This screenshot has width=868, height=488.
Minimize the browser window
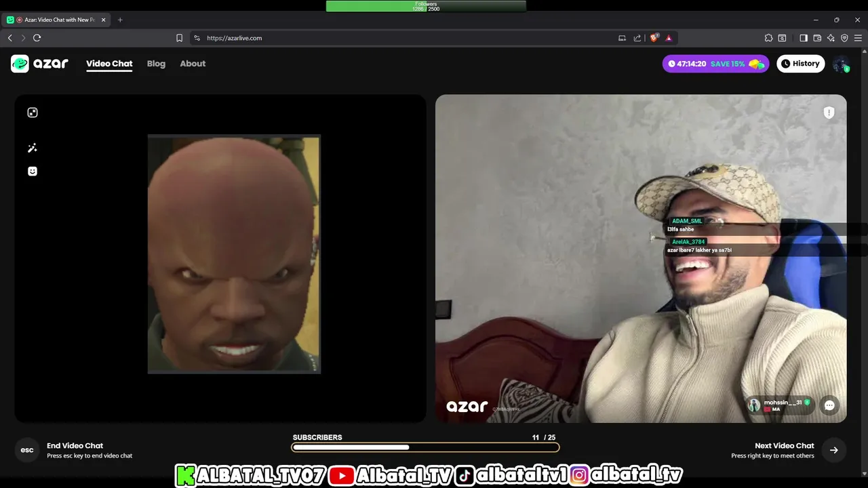tap(816, 20)
